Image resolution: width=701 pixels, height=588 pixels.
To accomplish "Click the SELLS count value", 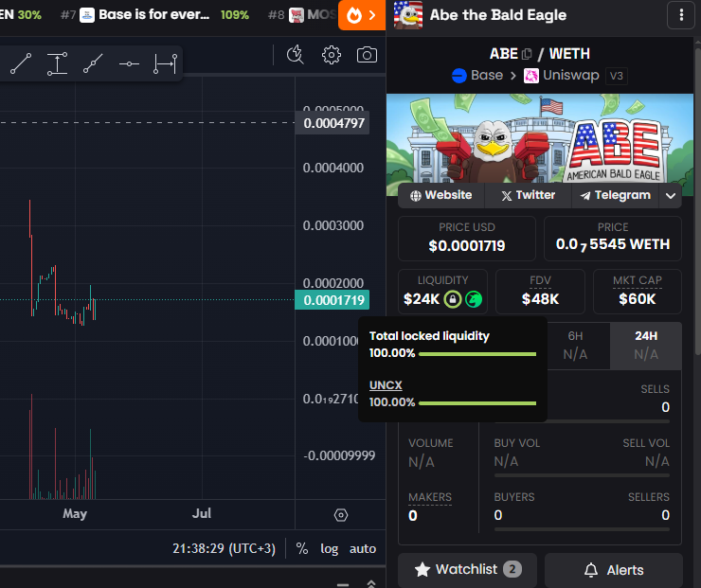I will (665, 407).
